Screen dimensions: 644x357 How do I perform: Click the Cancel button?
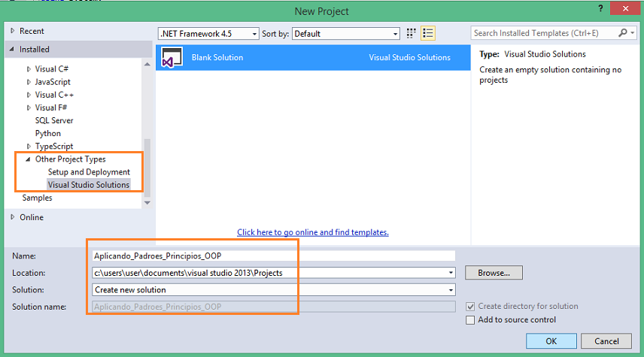click(606, 341)
